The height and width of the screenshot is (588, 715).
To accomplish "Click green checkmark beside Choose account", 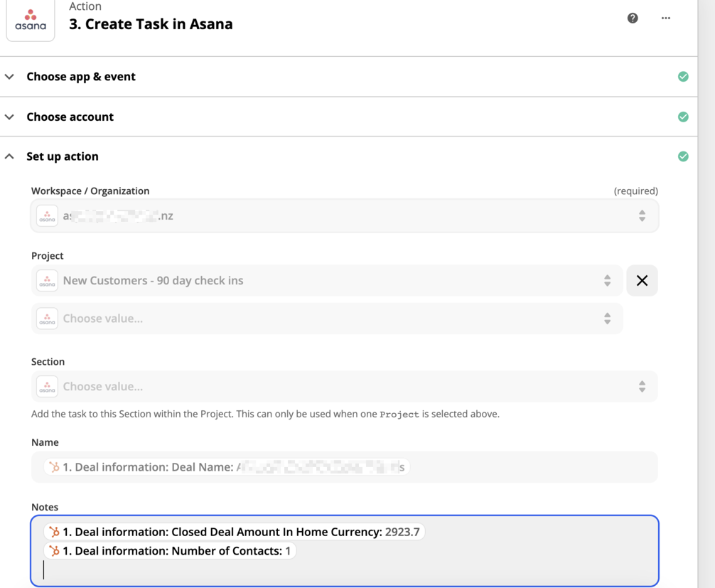I will (x=683, y=117).
